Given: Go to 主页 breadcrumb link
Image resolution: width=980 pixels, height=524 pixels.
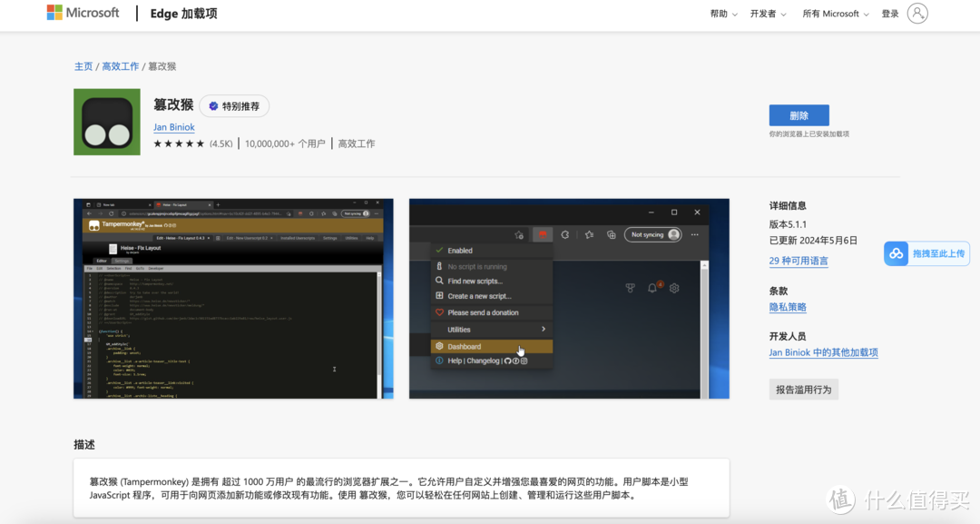Looking at the screenshot, I should click(x=83, y=66).
